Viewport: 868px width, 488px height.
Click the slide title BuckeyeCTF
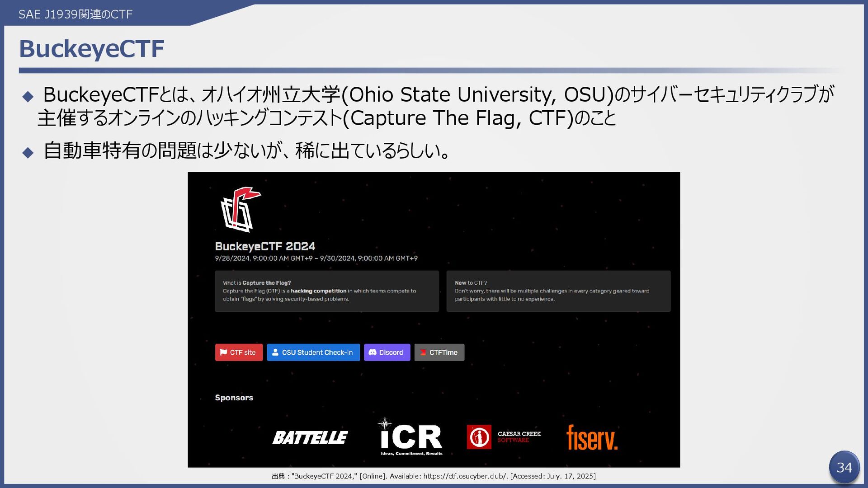pyautogui.click(x=92, y=49)
